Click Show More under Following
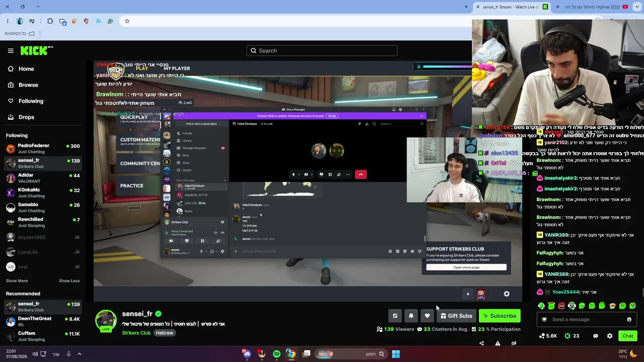 point(17,281)
